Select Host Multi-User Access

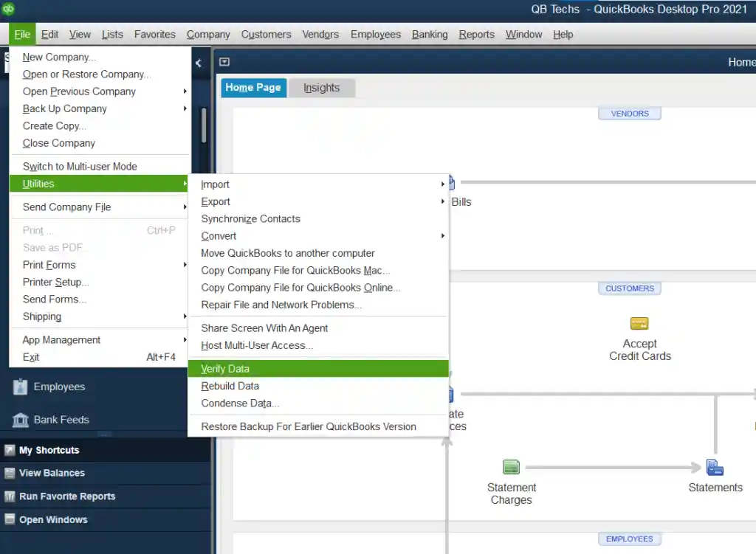click(x=318, y=345)
